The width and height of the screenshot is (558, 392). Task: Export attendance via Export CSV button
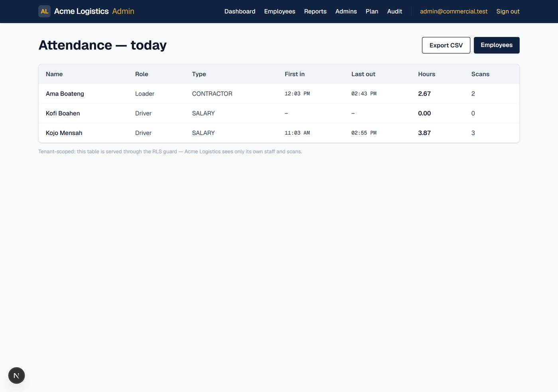pos(446,45)
